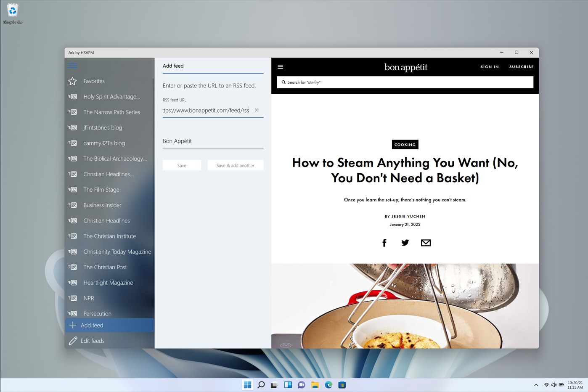Screen dimensions: 588x392
Task: Click the plus icon for Add feed
Action: 72,325
